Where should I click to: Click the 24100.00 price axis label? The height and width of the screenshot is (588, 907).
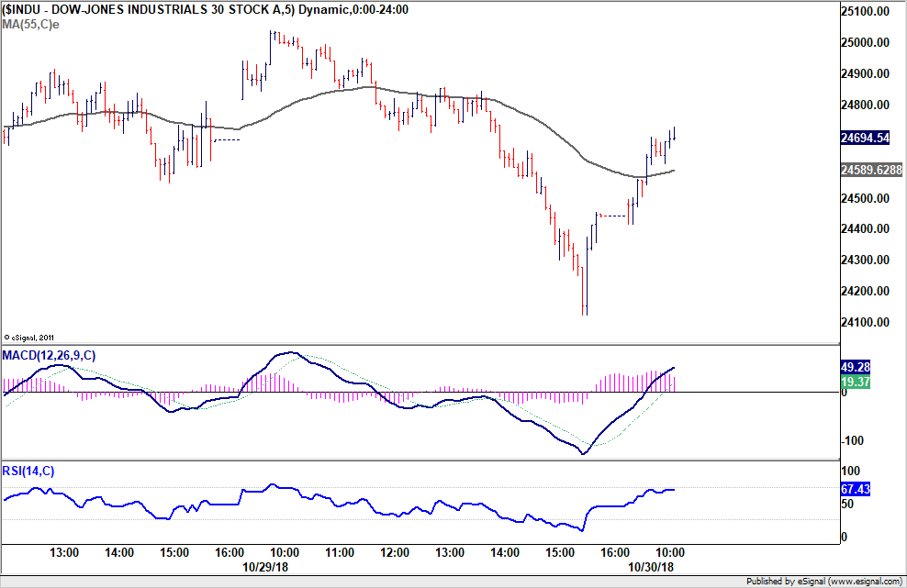point(865,322)
